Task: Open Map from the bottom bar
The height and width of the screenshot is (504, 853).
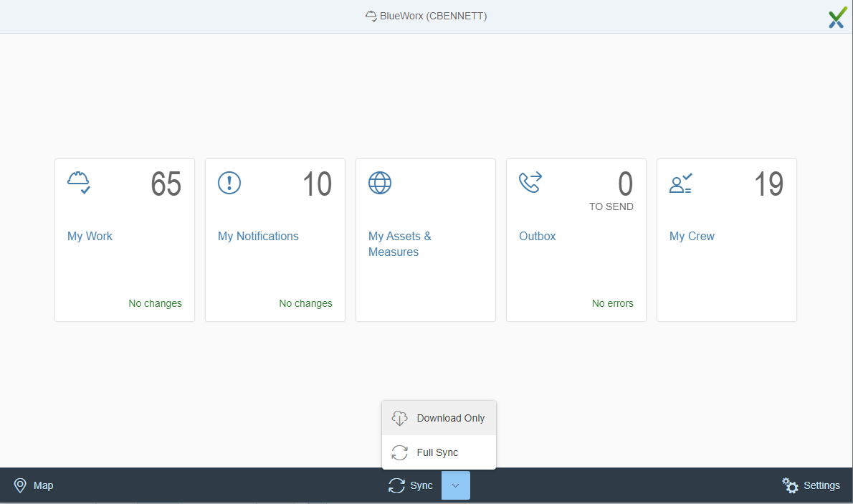Action: [34, 485]
